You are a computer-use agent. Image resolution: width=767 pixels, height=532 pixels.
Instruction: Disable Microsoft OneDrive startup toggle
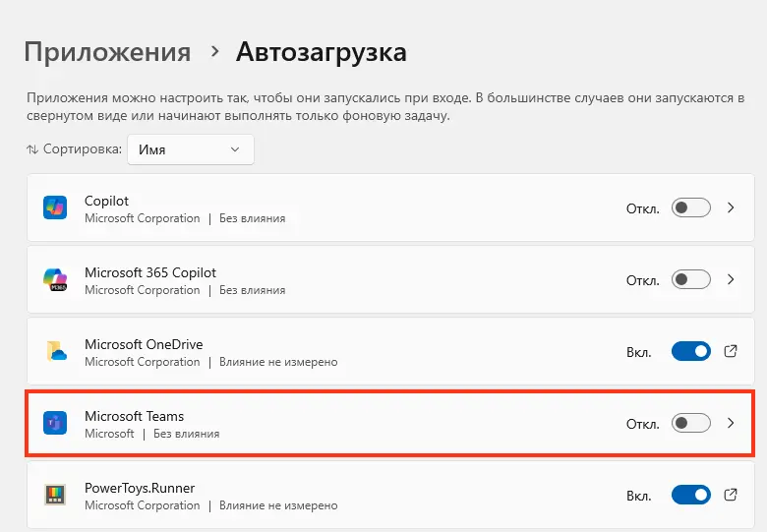point(690,351)
